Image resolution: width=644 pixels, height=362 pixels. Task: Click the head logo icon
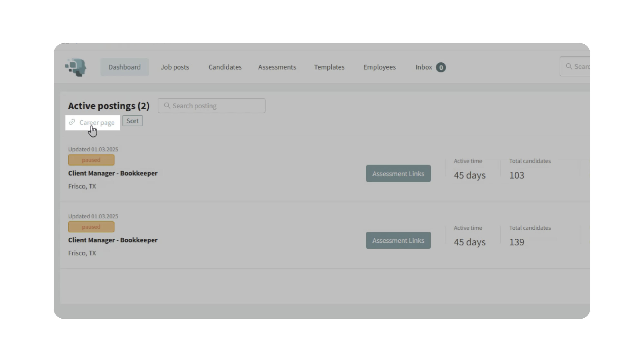click(76, 67)
